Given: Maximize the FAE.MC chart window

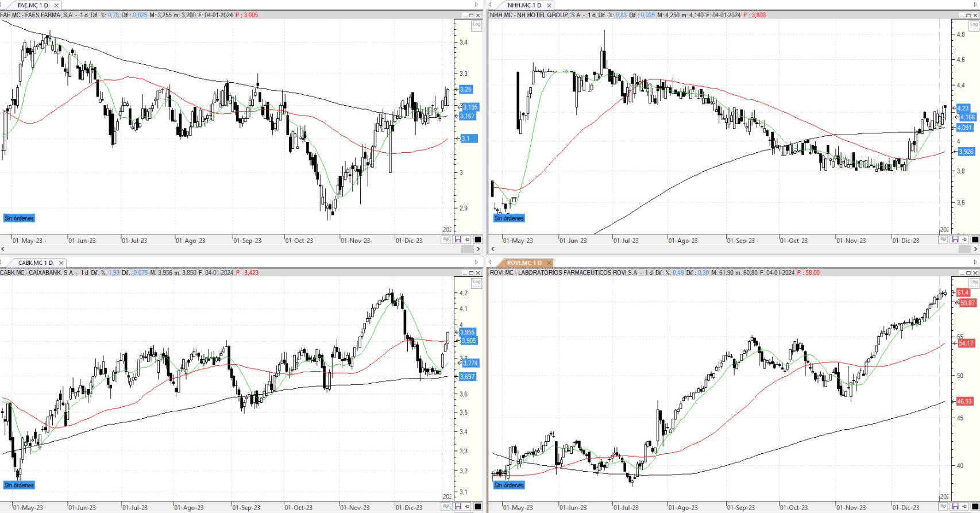Looking at the screenshot, I should pos(471,15).
